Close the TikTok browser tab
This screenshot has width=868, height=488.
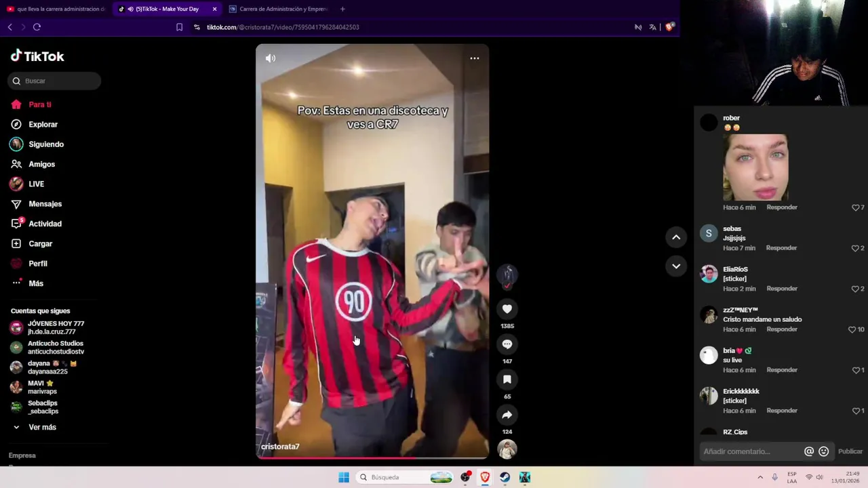[x=215, y=9]
